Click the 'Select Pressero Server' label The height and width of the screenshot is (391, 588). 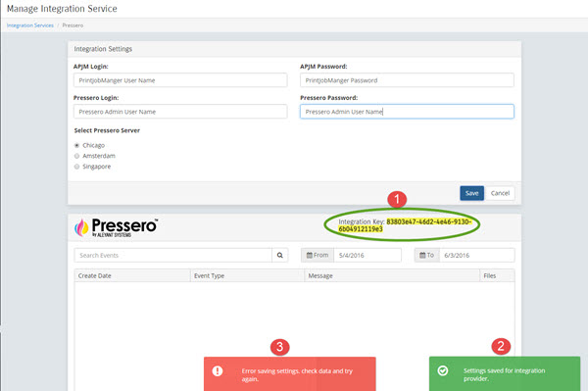point(107,130)
